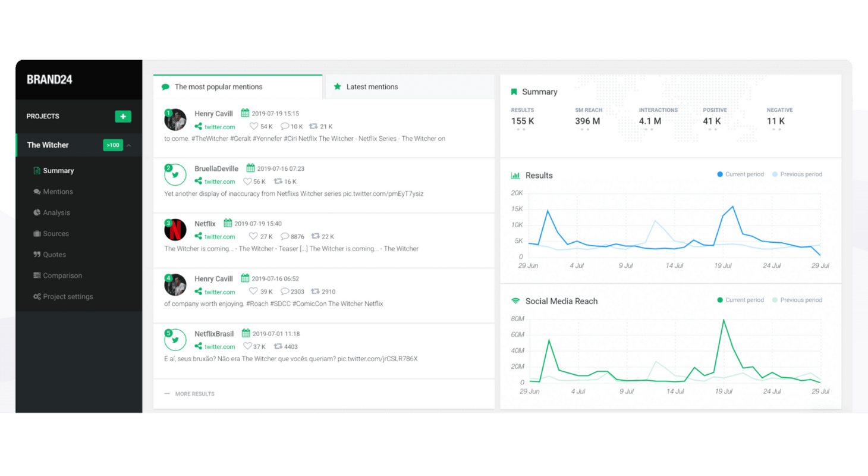This screenshot has height=476, width=868.
Task: Click the heart icon showing 54 K likes
Action: point(254,126)
